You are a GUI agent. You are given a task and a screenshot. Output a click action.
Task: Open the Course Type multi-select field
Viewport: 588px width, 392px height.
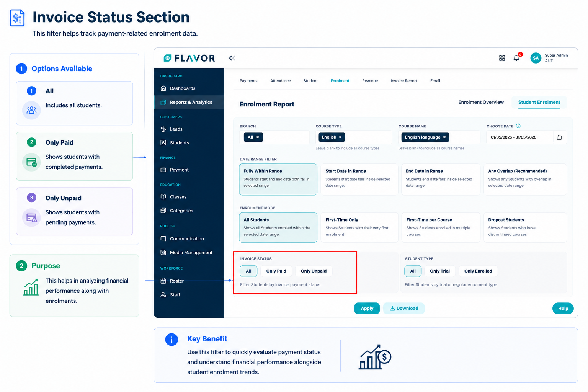pyautogui.click(x=354, y=137)
